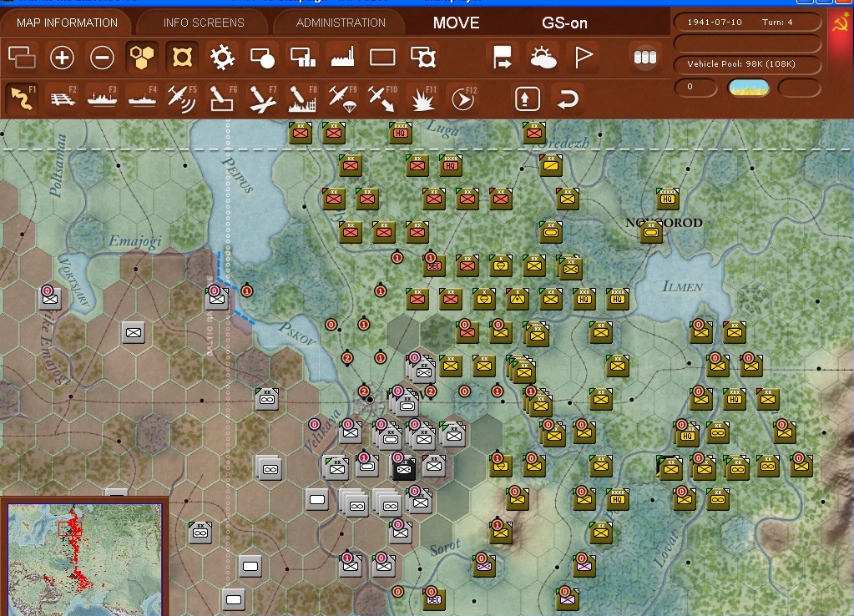The image size is (854, 616).
Task: Undo the last move with the return arrow
Action: (568, 98)
